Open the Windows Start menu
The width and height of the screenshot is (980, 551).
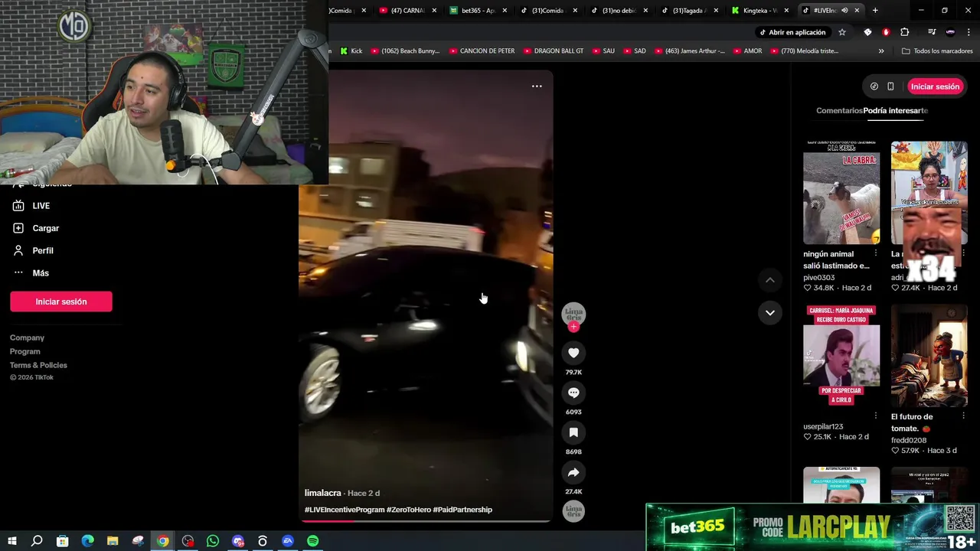coord(11,541)
